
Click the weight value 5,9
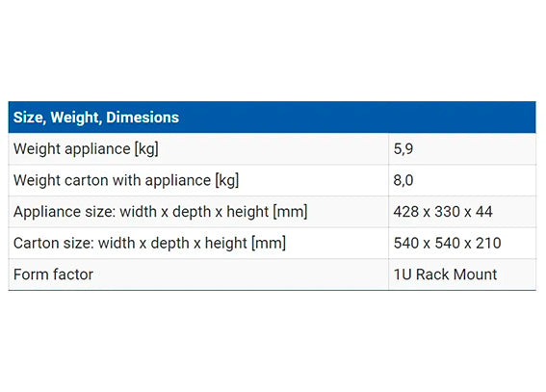(x=403, y=149)
